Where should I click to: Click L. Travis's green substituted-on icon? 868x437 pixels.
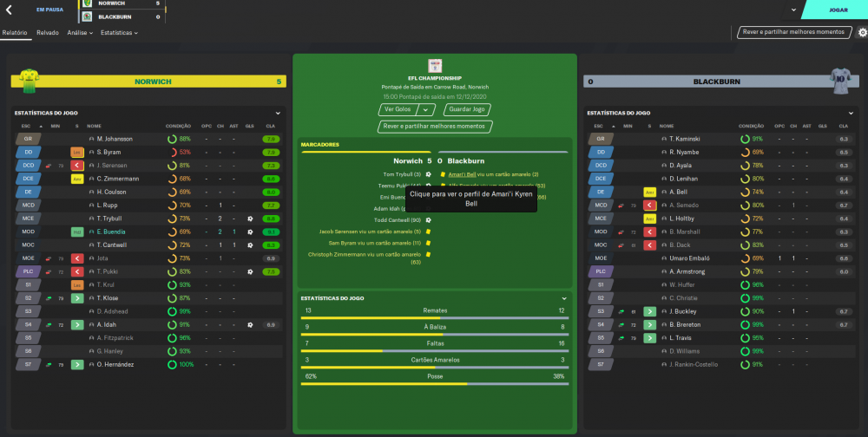[649, 338]
